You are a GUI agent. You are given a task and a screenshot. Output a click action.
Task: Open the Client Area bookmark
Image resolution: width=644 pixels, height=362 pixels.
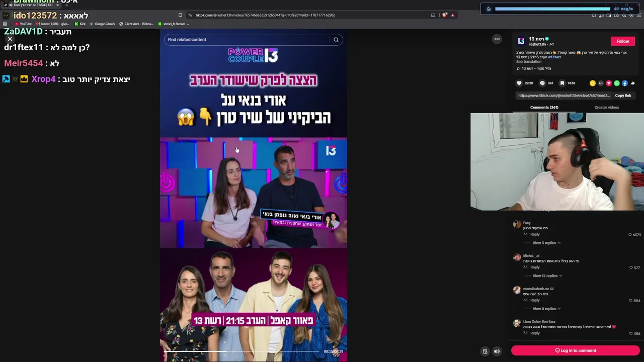pos(136,24)
